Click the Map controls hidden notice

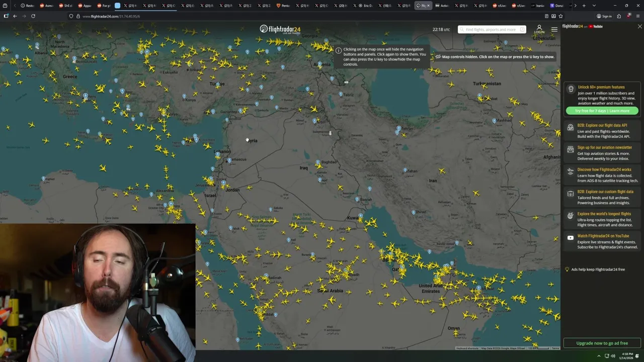(x=495, y=57)
